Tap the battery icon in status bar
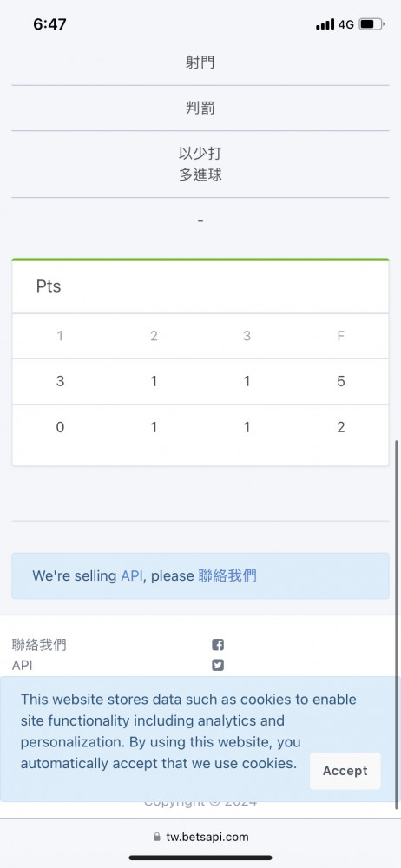 click(x=371, y=24)
